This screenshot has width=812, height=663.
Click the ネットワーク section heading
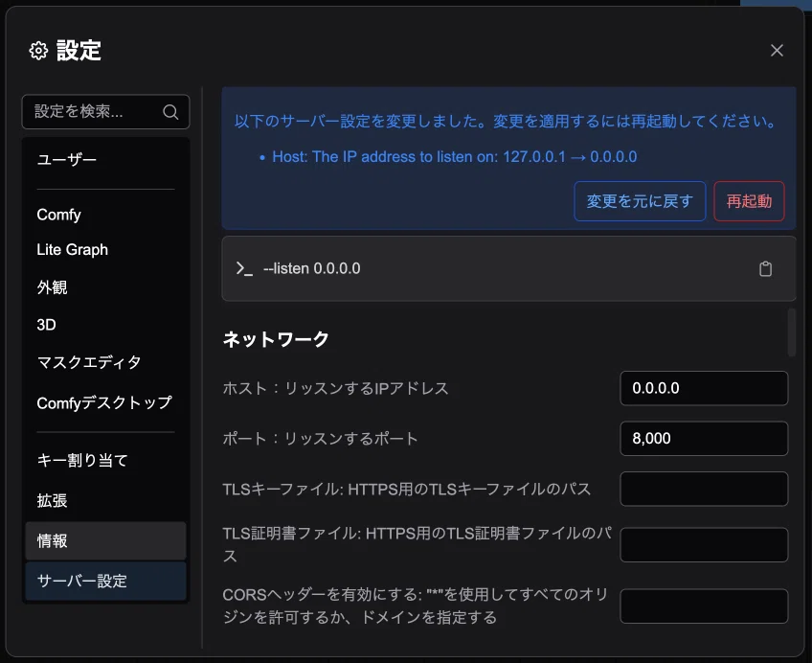(x=276, y=339)
